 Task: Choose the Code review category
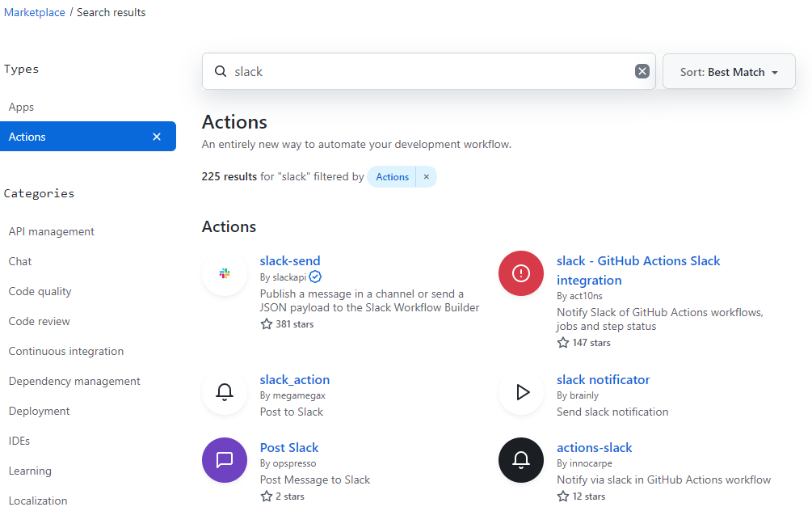click(40, 321)
